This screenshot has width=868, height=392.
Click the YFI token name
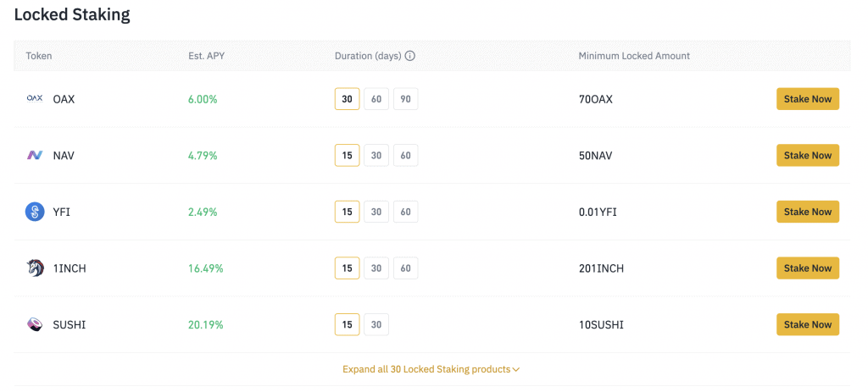click(x=62, y=213)
